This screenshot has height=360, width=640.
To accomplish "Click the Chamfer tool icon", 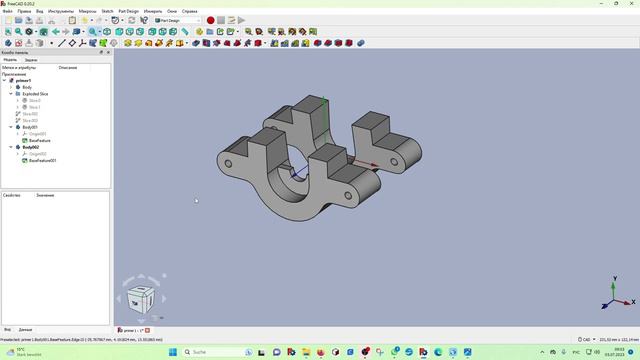I will (x=328, y=43).
